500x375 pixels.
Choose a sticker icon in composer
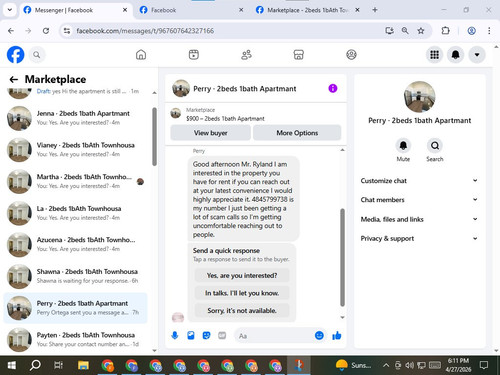tap(206, 335)
